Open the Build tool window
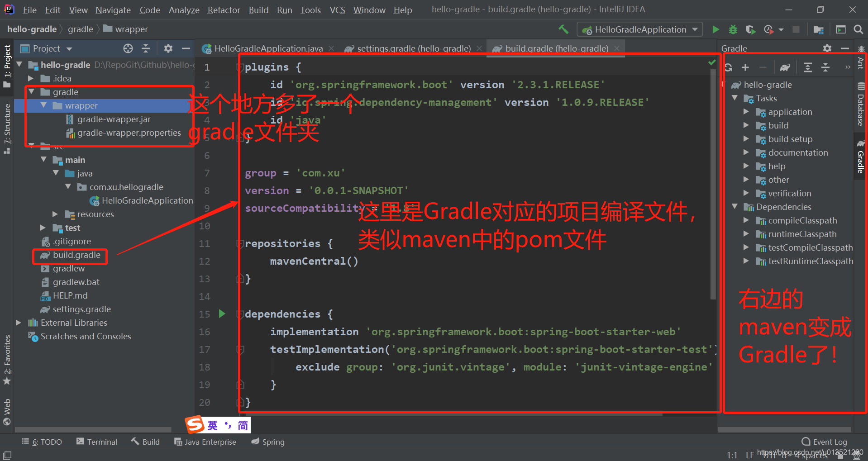 click(145, 442)
